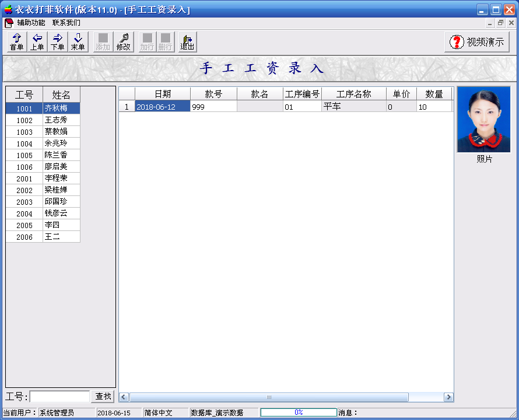Image resolution: width=519 pixels, height=420 pixels.
Task: Click the 工序编号 cell 01
Action: (302, 106)
